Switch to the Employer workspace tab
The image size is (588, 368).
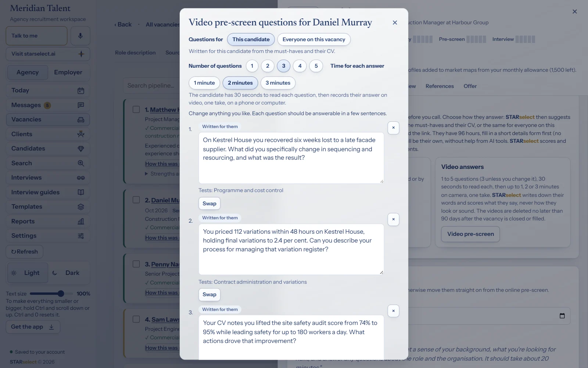click(x=68, y=72)
